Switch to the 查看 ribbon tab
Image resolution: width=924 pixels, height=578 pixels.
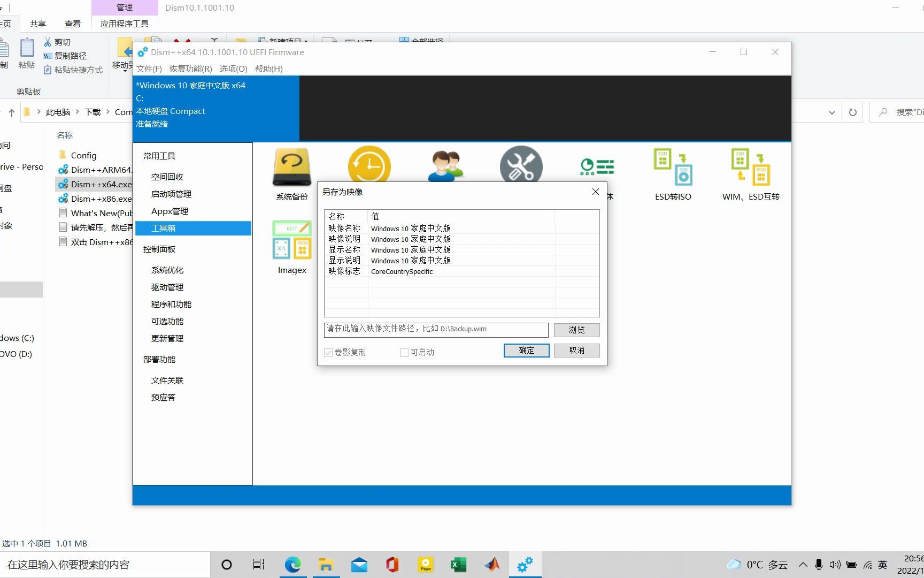[x=73, y=24]
